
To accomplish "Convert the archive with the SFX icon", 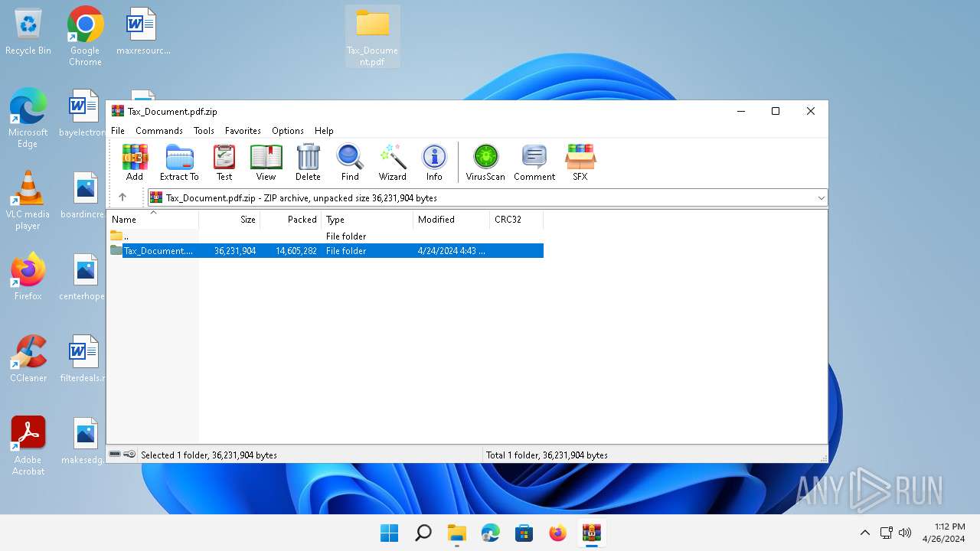I will click(580, 162).
